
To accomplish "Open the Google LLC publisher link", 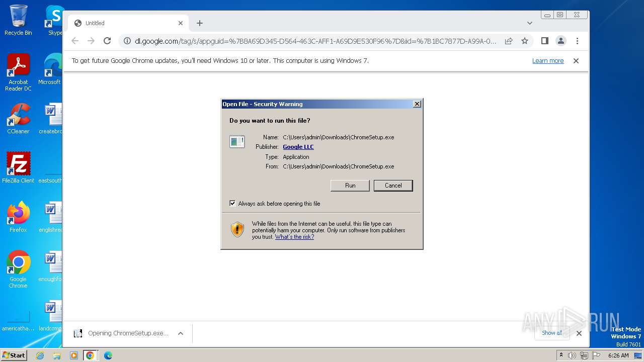I will pyautogui.click(x=298, y=147).
